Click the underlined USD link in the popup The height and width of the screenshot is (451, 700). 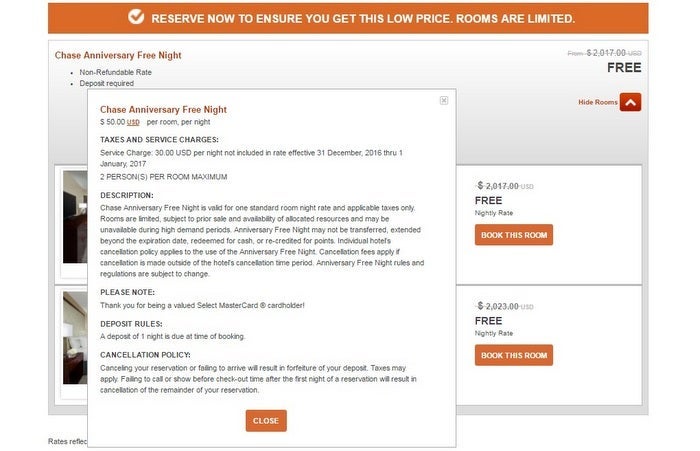(x=133, y=121)
